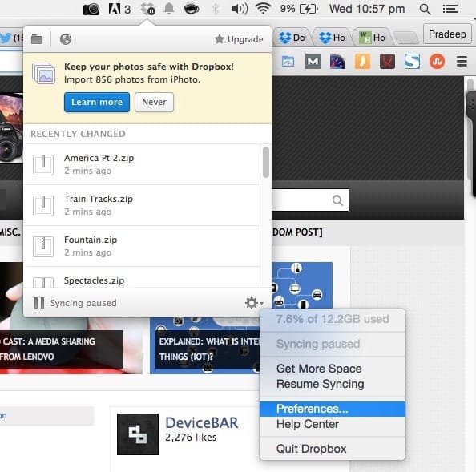Click the cast window extension icon
This screenshot has width=476, height=472.
coord(288,62)
